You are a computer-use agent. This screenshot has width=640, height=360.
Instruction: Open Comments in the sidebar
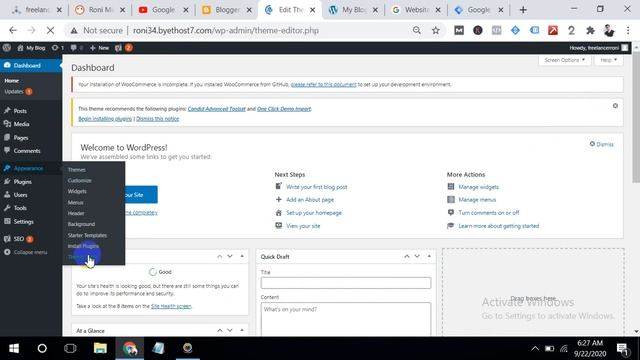point(27,151)
